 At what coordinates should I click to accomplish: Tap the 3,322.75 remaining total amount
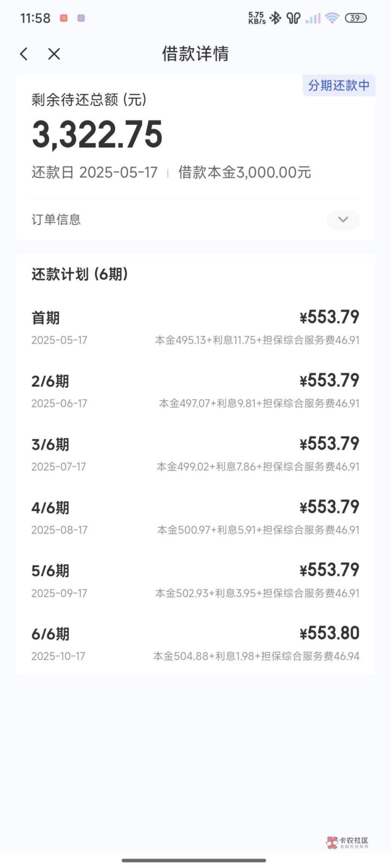(x=97, y=135)
